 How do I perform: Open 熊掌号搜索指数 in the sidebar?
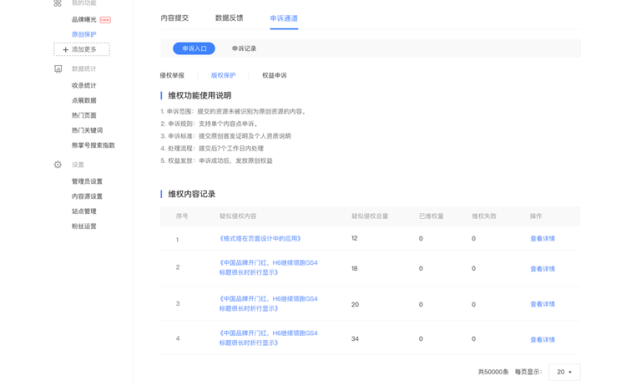(93, 145)
